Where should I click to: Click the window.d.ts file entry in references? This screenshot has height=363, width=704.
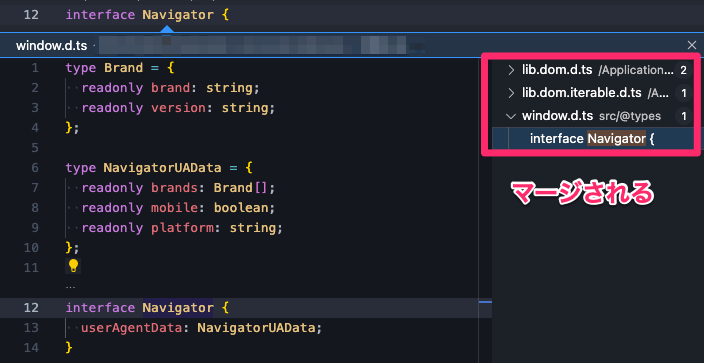(557, 116)
